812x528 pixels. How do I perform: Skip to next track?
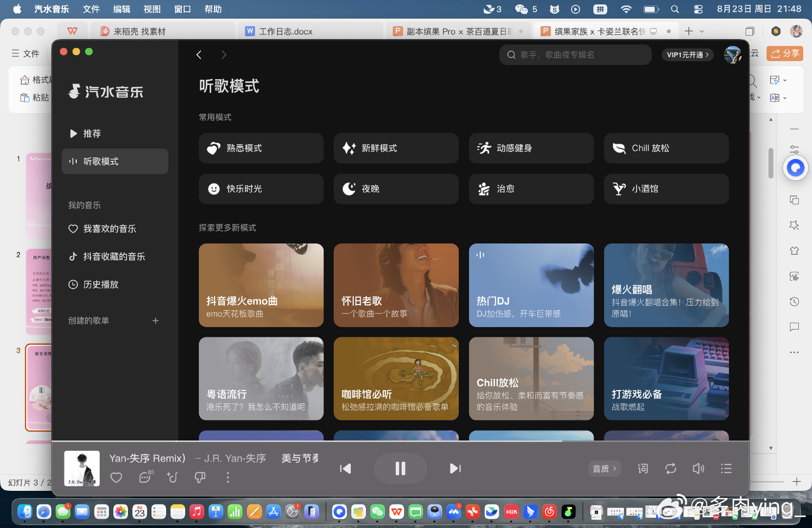pos(455,468)
